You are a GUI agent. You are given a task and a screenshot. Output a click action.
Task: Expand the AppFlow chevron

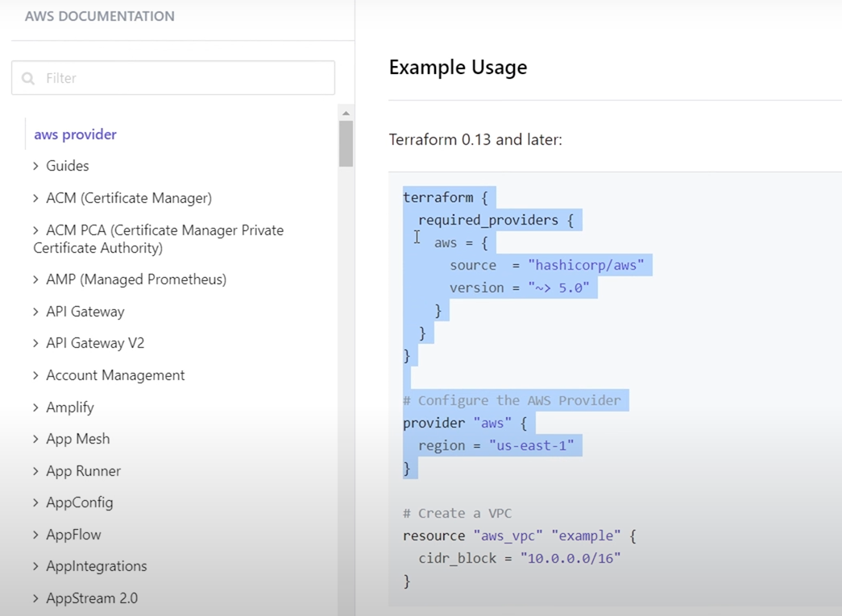(36, 535)
